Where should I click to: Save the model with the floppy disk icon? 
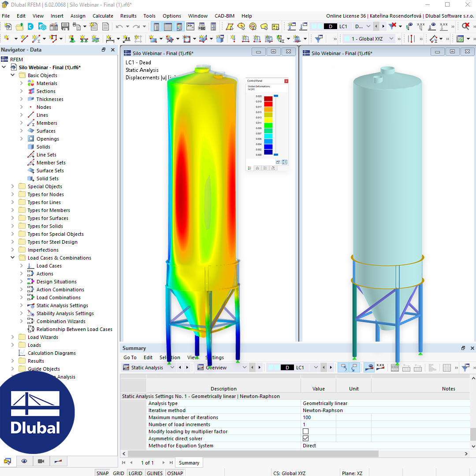pos(65,27)
